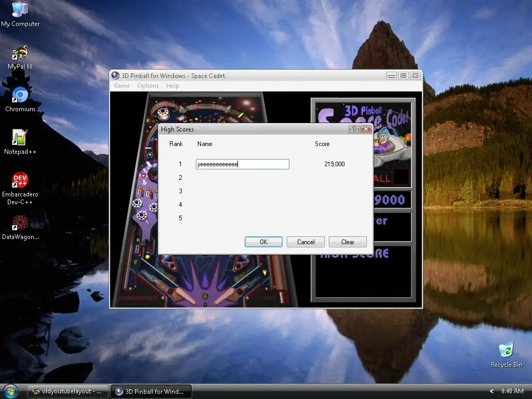Click the 219,000 score value
The image size is (532, 399).
tap(334, 164)
